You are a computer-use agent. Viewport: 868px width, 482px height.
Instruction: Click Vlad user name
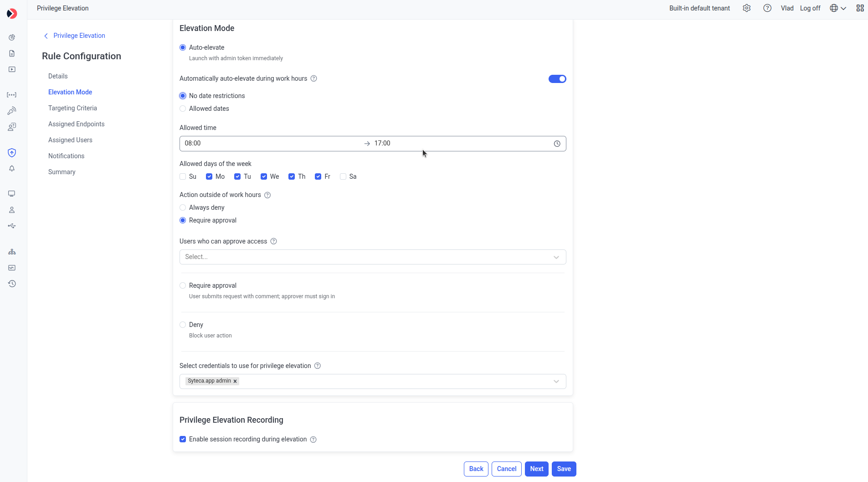[x=787, y=8]
